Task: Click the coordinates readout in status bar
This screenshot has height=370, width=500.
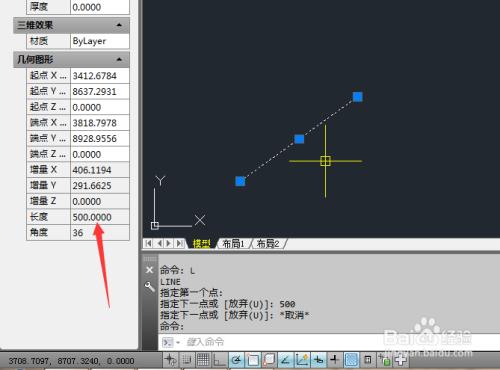Action: 71,361
